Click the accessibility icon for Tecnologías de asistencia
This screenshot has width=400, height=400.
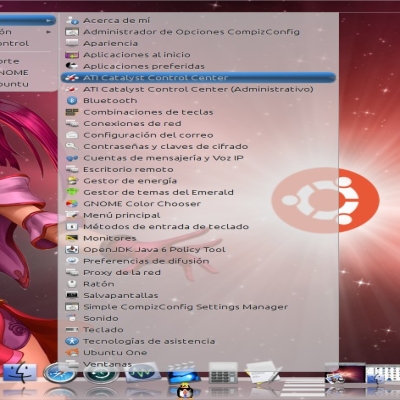coord(72,341)
